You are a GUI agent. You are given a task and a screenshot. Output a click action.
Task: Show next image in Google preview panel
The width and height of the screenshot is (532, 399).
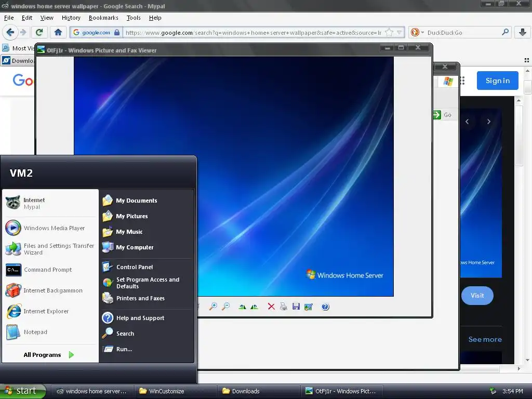coord(488,122)
